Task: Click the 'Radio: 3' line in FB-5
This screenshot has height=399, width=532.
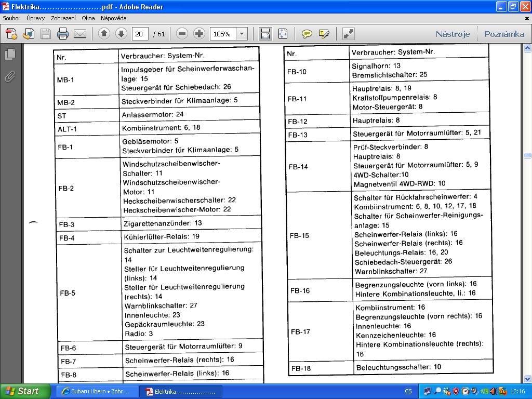Action: click(139, 334)
